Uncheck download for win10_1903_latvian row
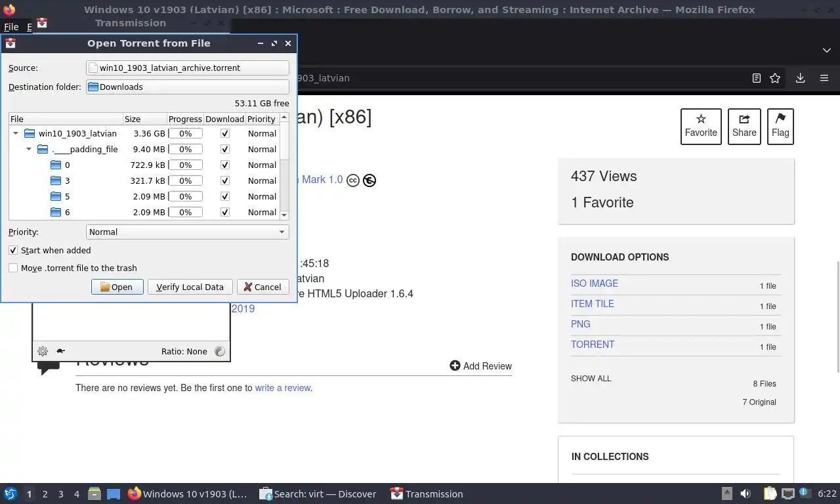 click(x=225, y=133)
